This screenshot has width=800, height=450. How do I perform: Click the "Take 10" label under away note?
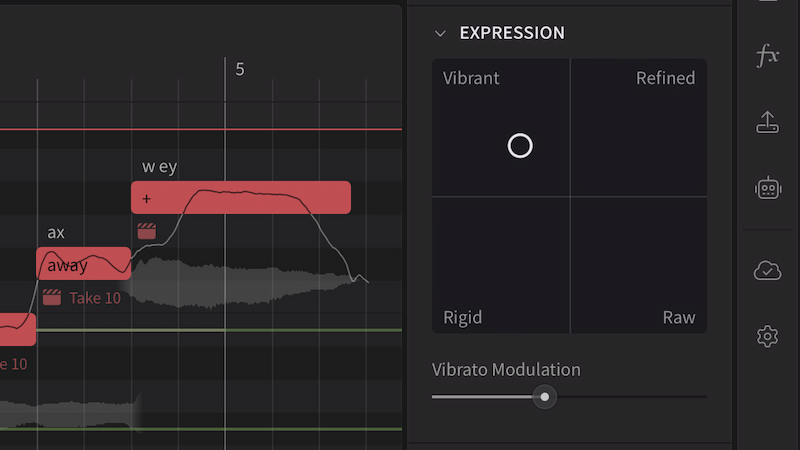point(95,298)
